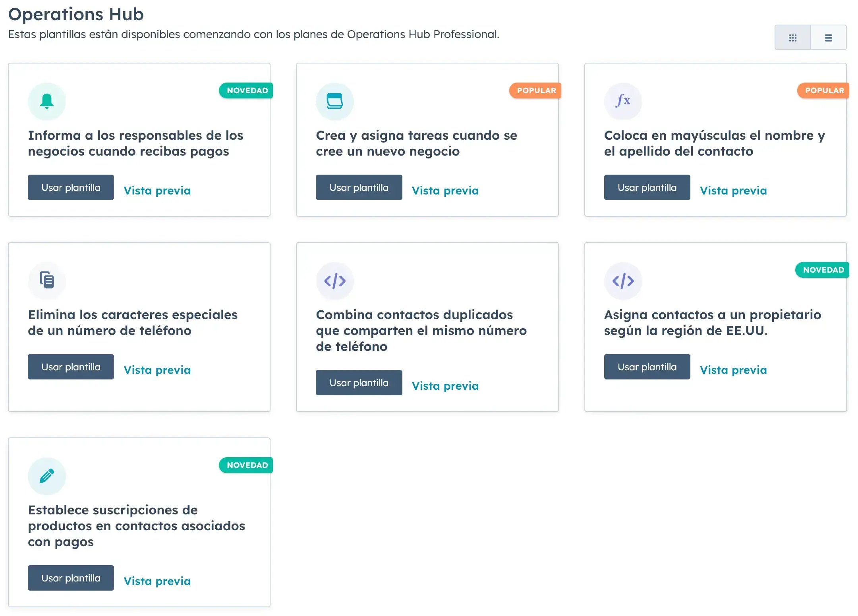Switch to list view layout

pyautogui.click(x=829, y=38)
